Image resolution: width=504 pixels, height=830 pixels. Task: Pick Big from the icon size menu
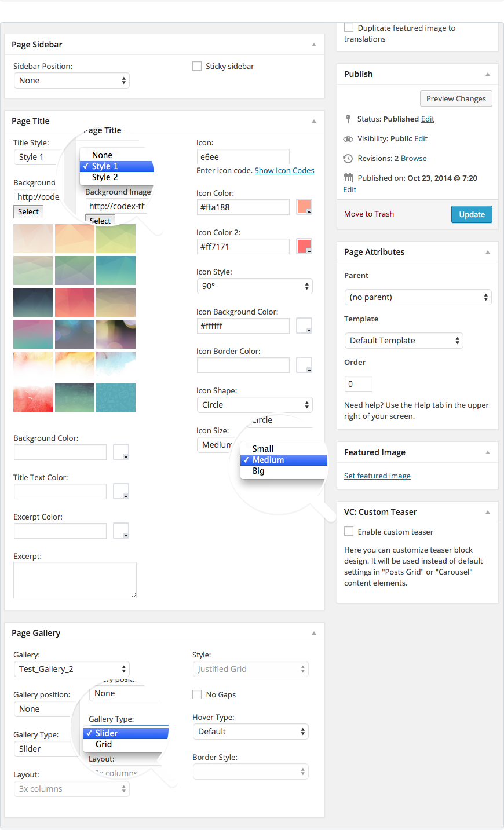point(258,471)
